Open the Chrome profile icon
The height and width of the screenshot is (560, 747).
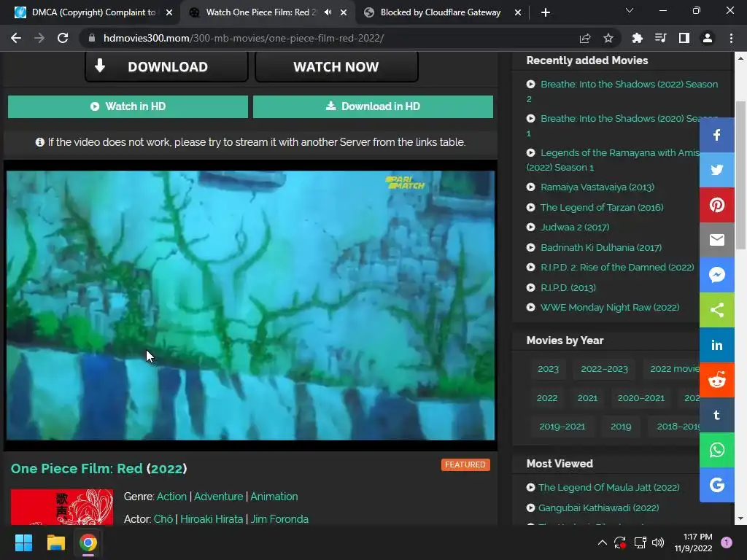coord(708,38)
